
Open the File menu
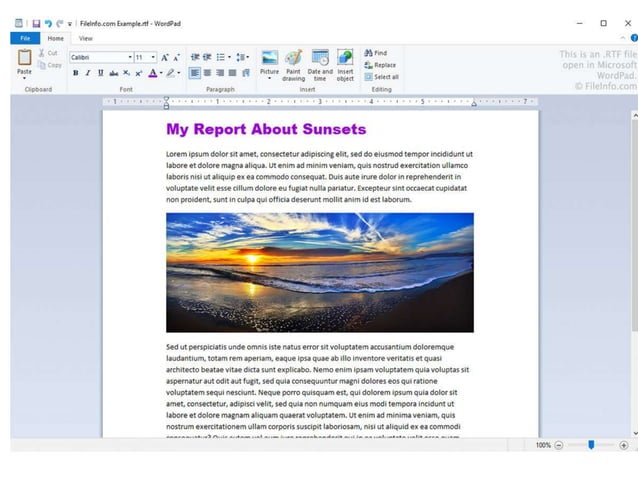coord(25,38)
